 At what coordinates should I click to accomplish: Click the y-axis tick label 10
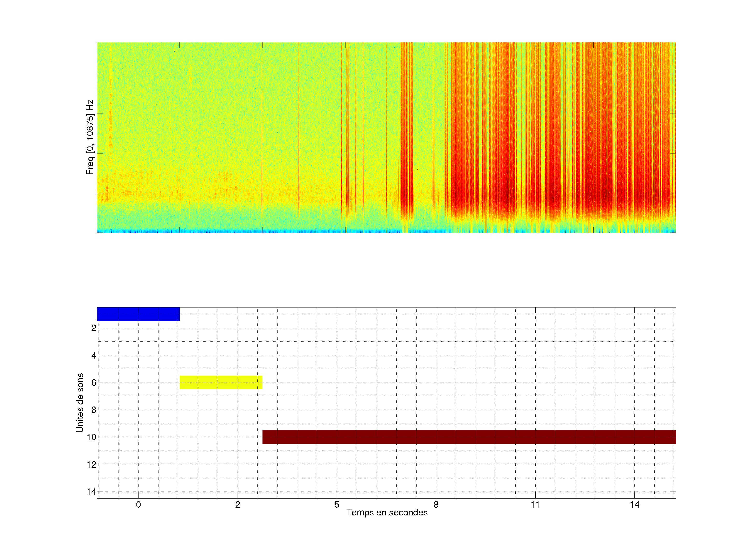tap(92, 437)
